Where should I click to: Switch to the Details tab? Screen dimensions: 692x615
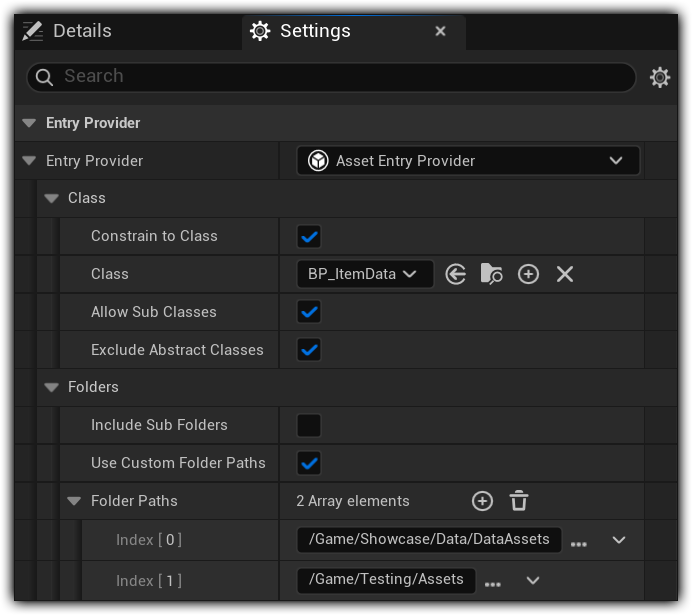pos(68,31)
